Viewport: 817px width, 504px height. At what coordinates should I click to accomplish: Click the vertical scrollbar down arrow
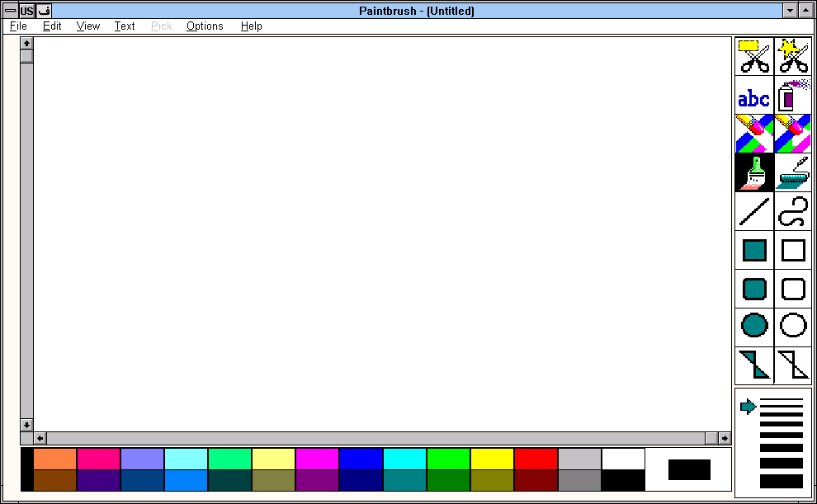coord(26,425)
